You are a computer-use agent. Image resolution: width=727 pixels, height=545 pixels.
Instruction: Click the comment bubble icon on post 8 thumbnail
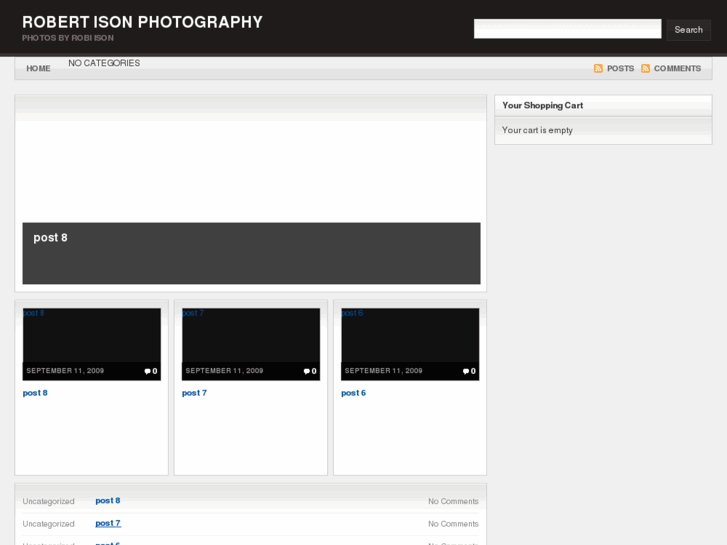(147, 371)
